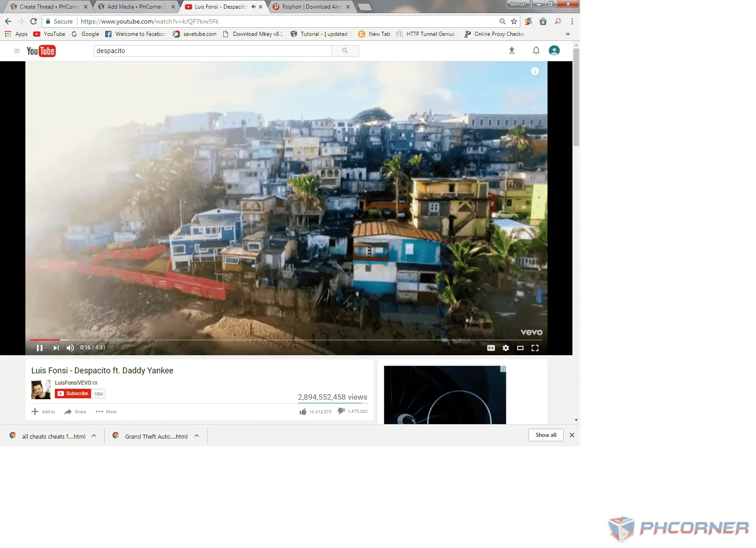Open Online Proxy Checker bookmark
Image resolution: width=756 pixels, height=548 pixels.
point(494,34)
